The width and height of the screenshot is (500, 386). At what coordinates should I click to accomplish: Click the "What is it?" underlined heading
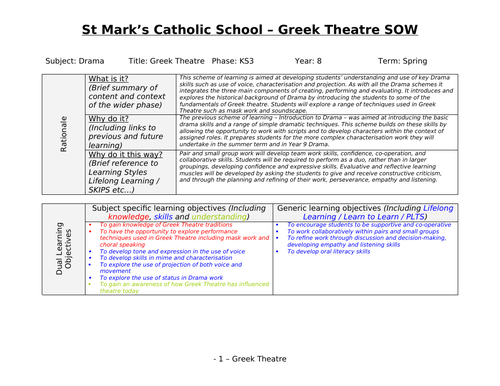pyautogui.click(x=108, y=79)
